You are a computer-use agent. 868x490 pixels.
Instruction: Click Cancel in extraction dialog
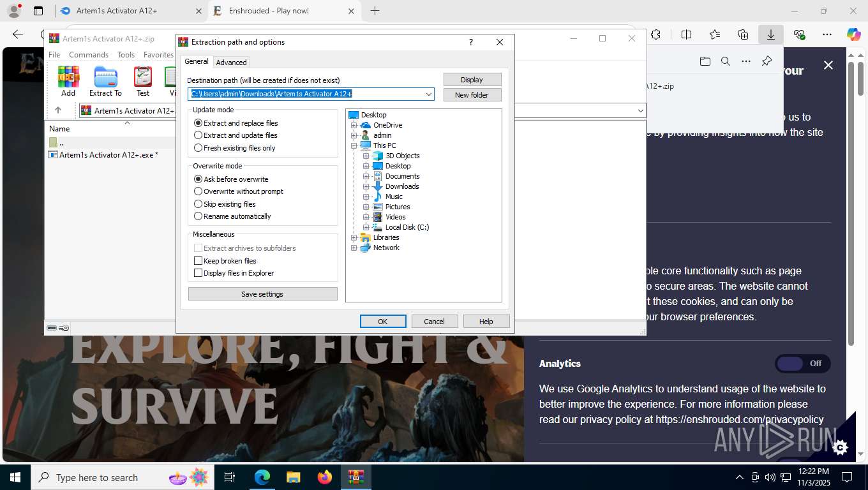(435, 322)
